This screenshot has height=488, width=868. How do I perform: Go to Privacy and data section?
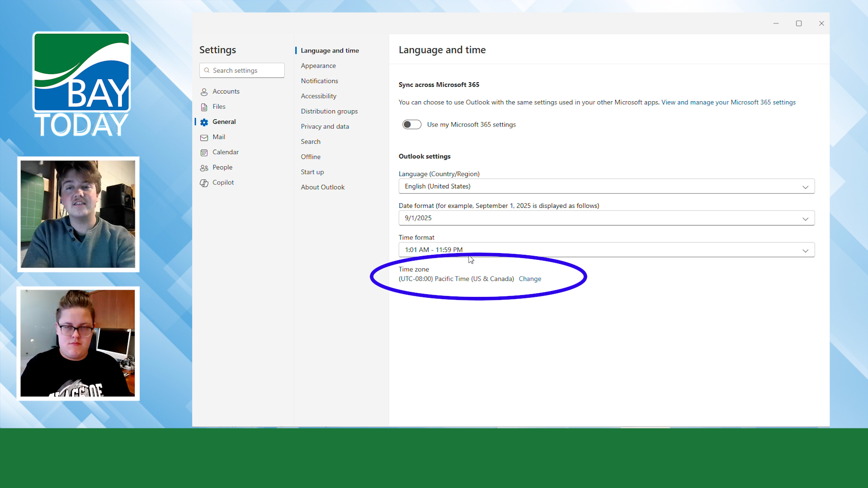click(x=325, y=127)
